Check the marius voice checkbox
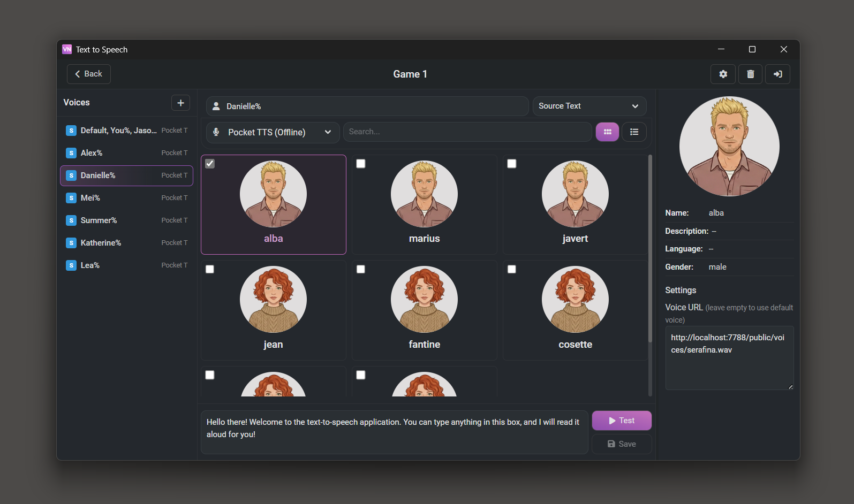This screenshot has height=504, width=854. (361, 164)
